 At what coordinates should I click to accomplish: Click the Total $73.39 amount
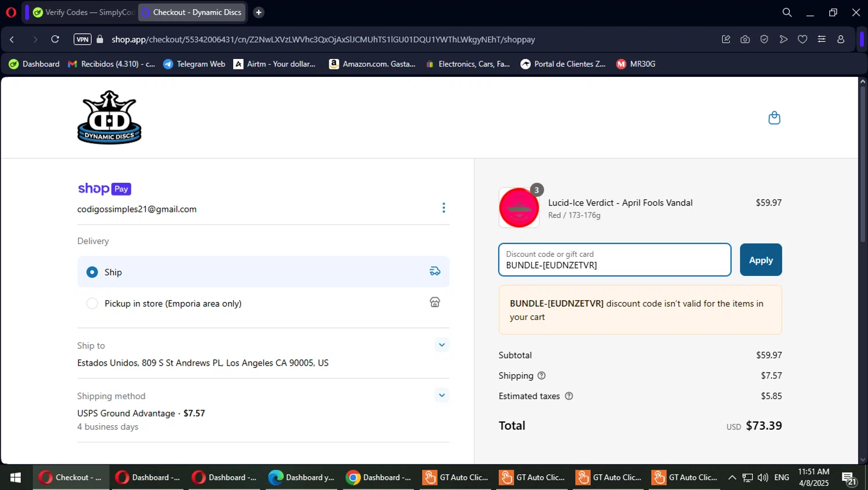tap(764, 426)
